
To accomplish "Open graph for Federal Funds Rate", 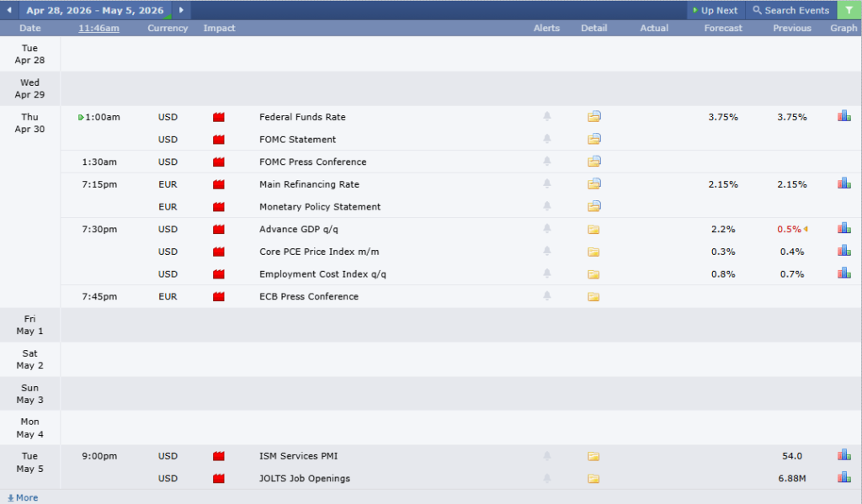I will 843,116.
